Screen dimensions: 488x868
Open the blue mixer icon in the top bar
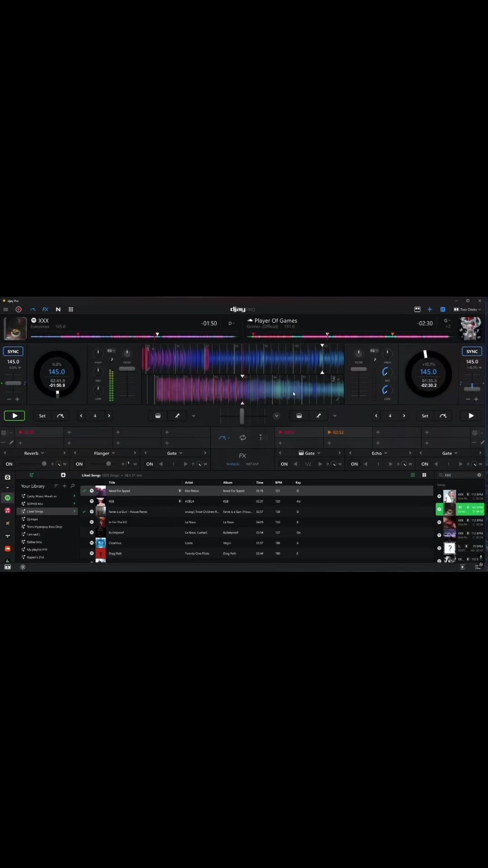tap(443, 310)
